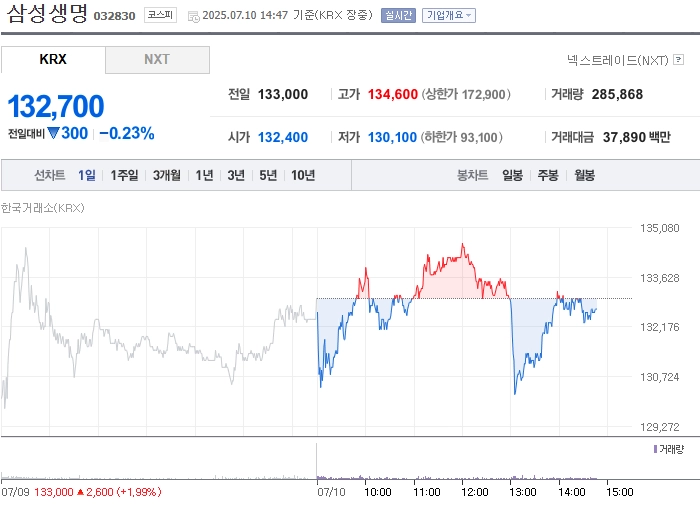
Task: Click the clock icon beside the timestamp
Action: [193, 17]
